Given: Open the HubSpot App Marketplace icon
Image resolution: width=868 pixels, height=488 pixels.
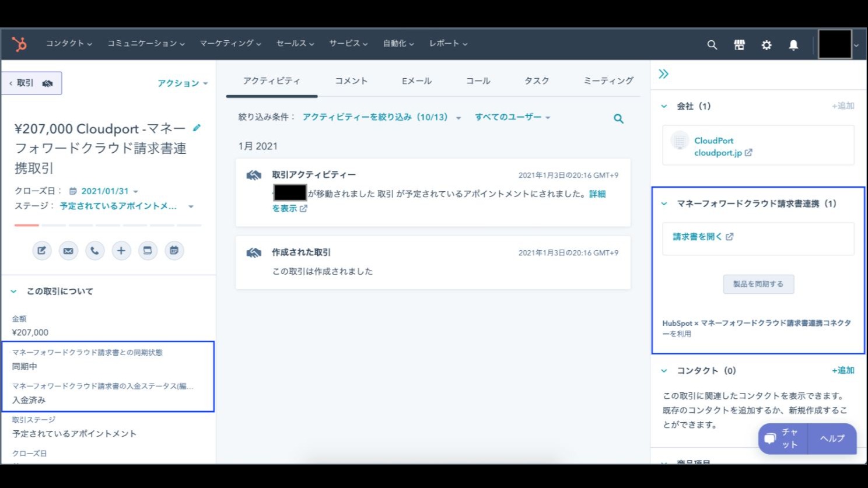Looking at the screenshot, I should click(739, 44).
